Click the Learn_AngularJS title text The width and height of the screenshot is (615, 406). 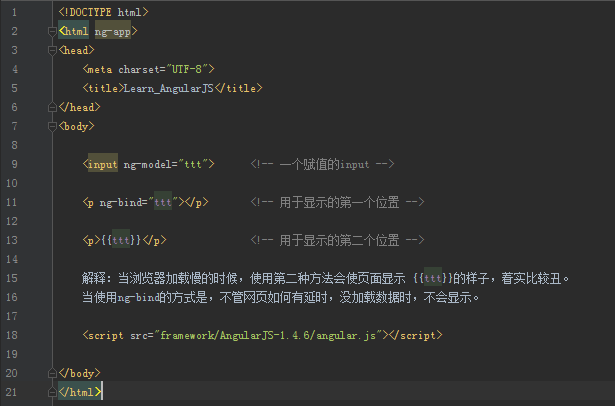(x=168, y=88)
